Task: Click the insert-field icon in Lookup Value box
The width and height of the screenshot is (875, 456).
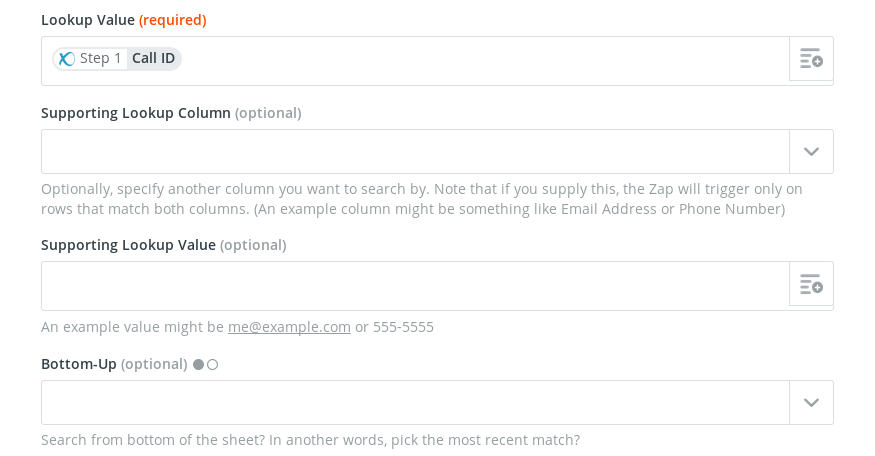Action: [811, 59]
